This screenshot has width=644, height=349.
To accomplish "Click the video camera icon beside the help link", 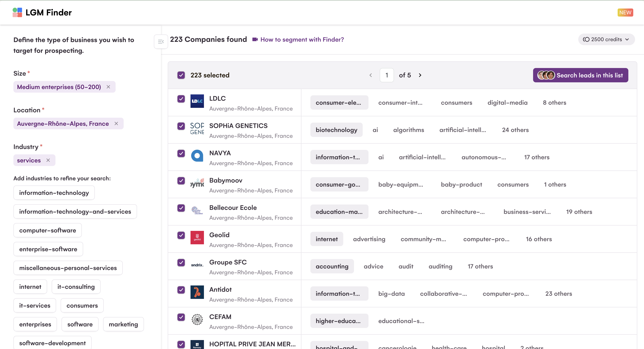I will pyautogui.click(x=255, y=40).
